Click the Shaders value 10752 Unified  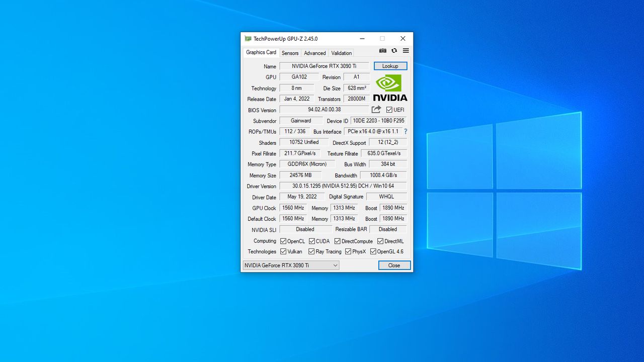coord(304,142)
